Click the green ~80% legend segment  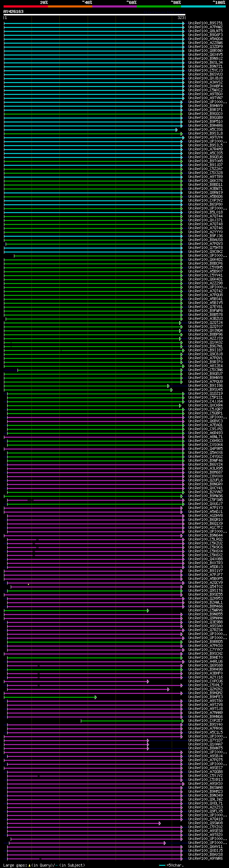coord(159,6)
